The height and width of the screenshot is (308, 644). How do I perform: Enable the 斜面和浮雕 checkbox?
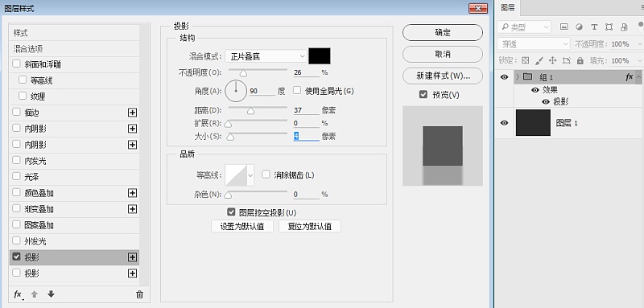[x=16, y=64]
